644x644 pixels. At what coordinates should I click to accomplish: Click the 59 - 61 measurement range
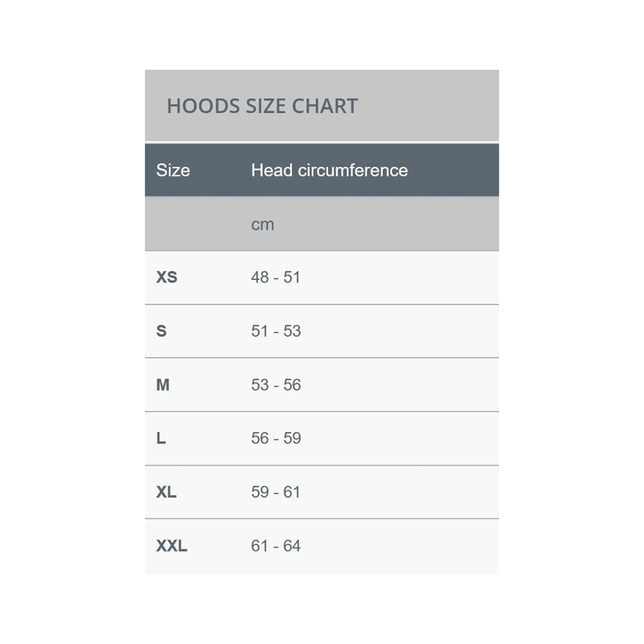click(x=275, y=492)
